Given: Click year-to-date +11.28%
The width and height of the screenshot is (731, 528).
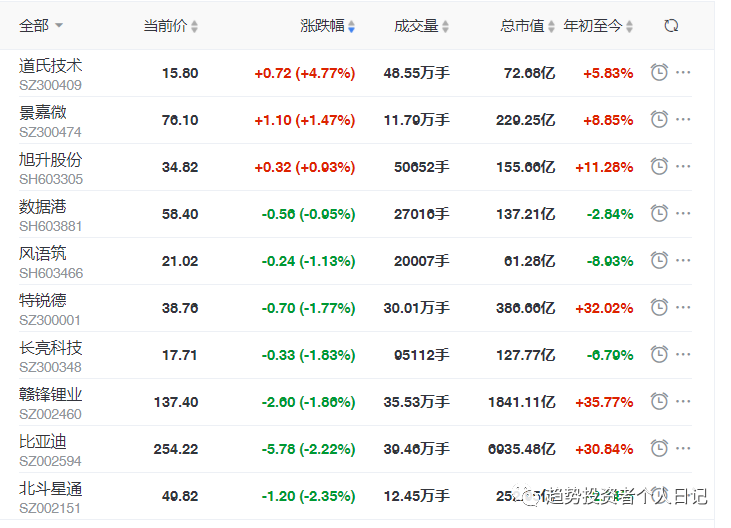Looking at the screenshot, I should (604, 167).
